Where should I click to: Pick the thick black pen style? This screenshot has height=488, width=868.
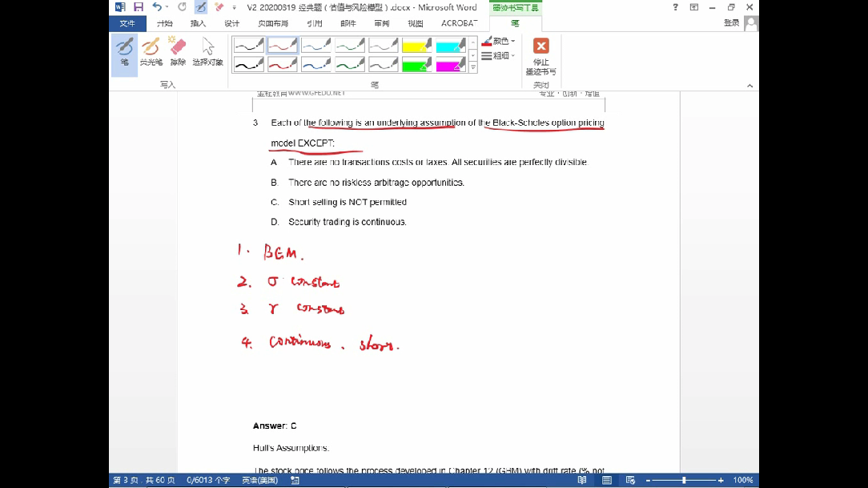click(x=248, y=65)
